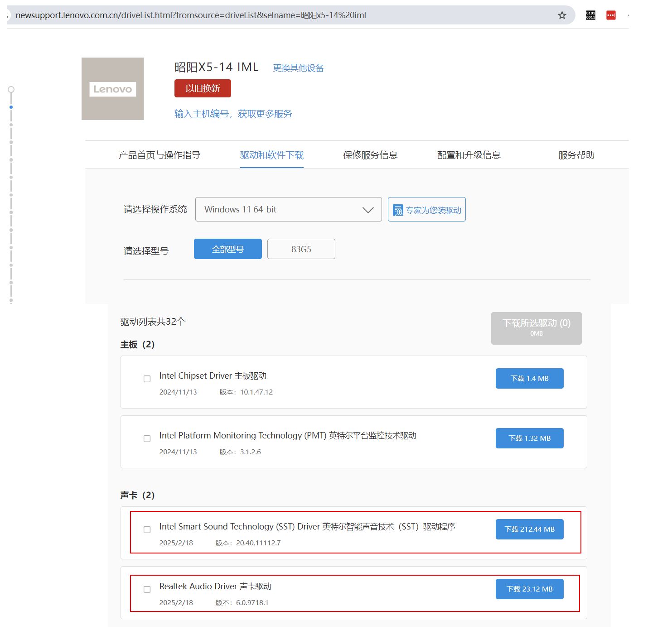Click the red 以旧换新 button

click(x=203, y=88)
